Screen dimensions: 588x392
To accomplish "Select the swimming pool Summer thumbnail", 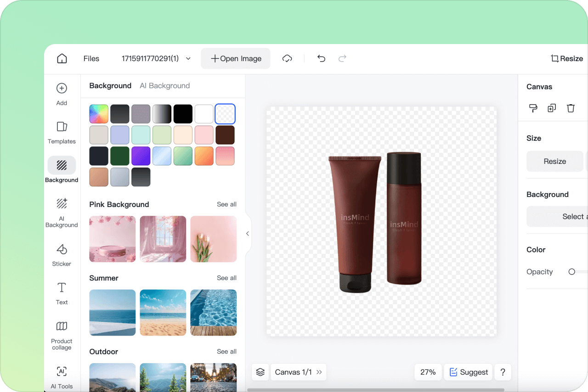I will tap(214, 313).
